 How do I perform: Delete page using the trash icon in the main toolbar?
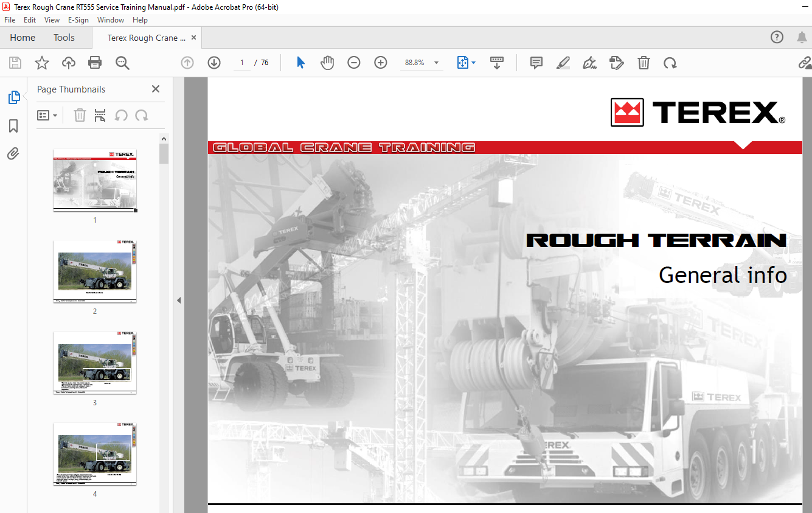pyautogui.click(x=644, y=63)
